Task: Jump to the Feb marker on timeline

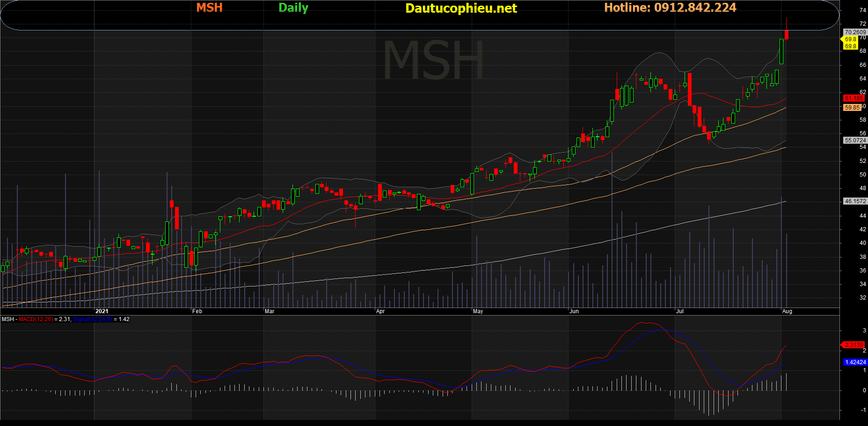Action: pos(197,311)
